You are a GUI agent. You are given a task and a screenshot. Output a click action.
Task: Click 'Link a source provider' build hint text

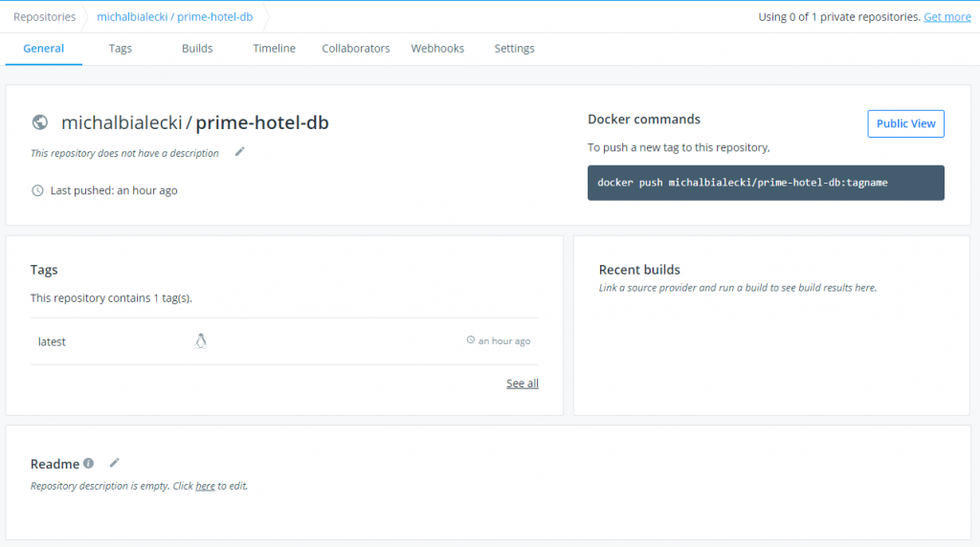click(738, 288)
